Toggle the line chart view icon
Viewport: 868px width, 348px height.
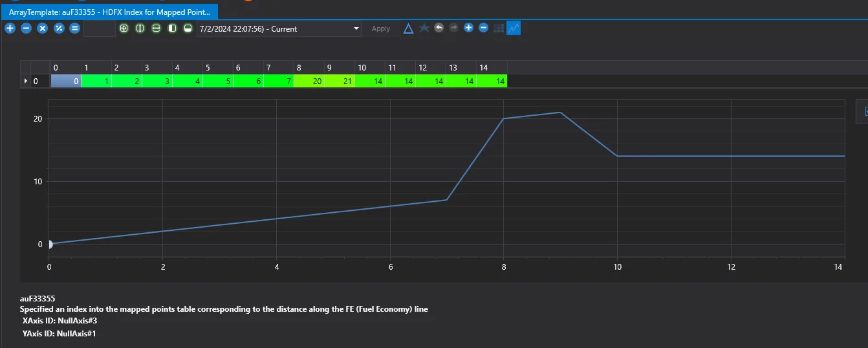514,28
